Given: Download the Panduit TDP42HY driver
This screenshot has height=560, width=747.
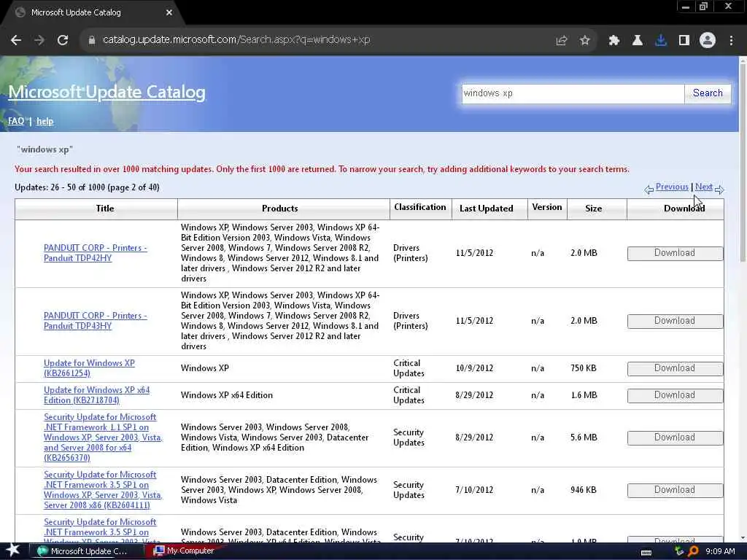Looking at the screenshot, I should pos(675,253).
